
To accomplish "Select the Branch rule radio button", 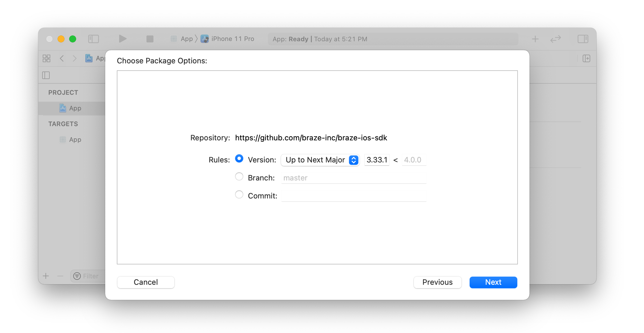I will click(x=239, y=177).
